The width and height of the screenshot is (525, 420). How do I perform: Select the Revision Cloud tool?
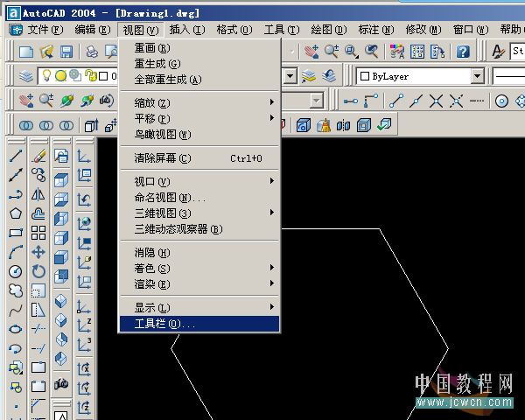[x=16, y=290]
